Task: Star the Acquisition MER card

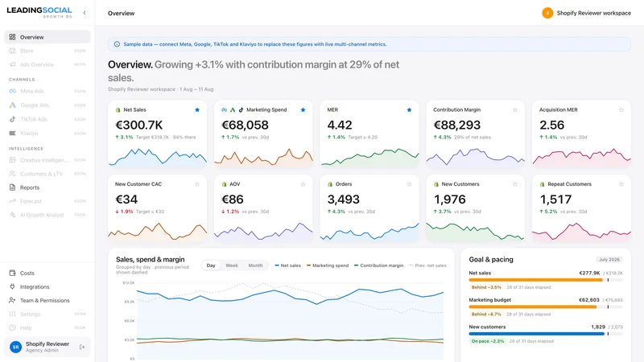Action: point(621,109)
